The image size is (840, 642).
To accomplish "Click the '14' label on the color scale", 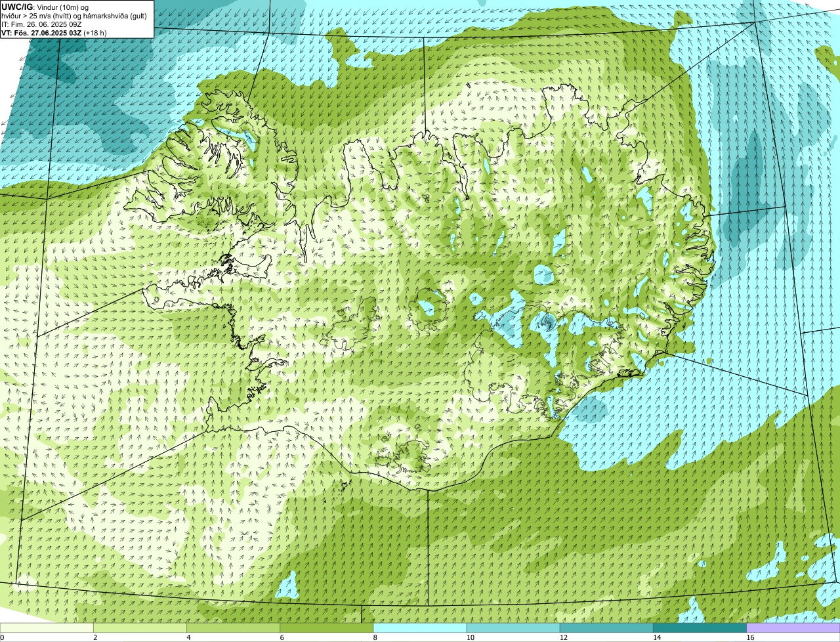I will click(x=657, y=637).
